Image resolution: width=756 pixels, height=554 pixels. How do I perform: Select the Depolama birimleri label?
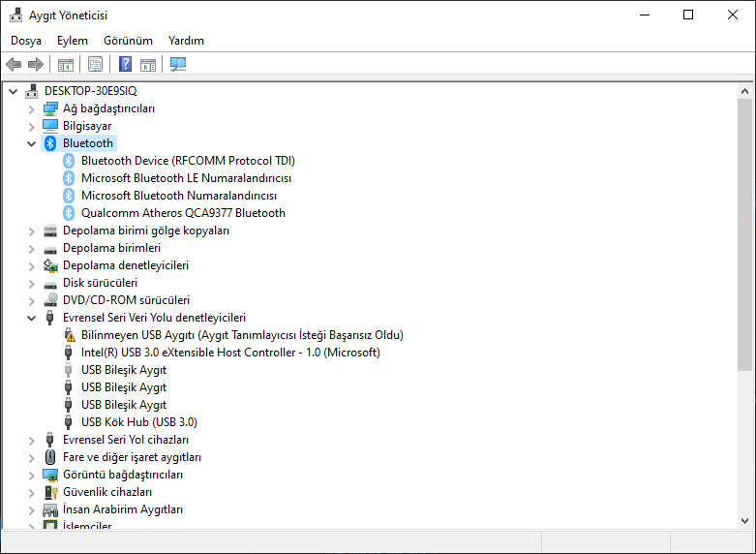111,248
